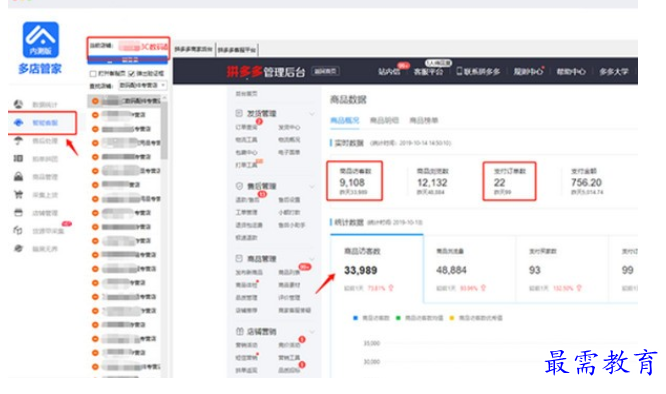Click the payment amount 756.20
The width and height of the screenshot is (666, 394).
[586, 183]
